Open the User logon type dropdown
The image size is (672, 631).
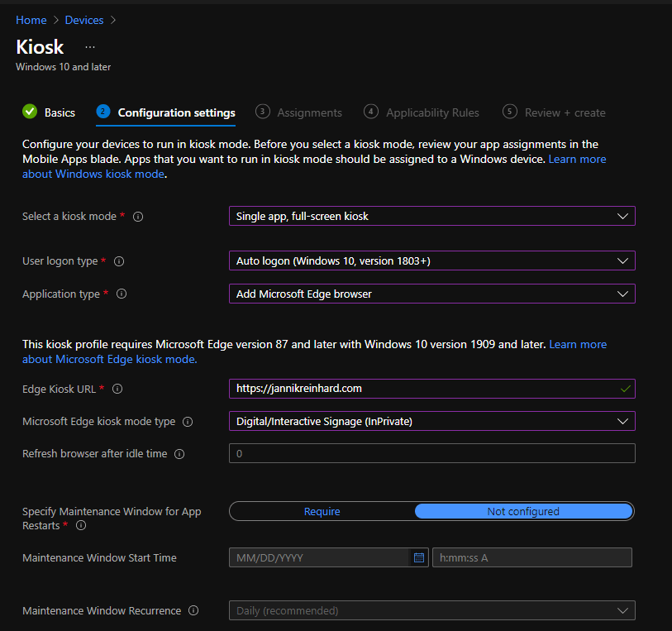click(431, 261)
